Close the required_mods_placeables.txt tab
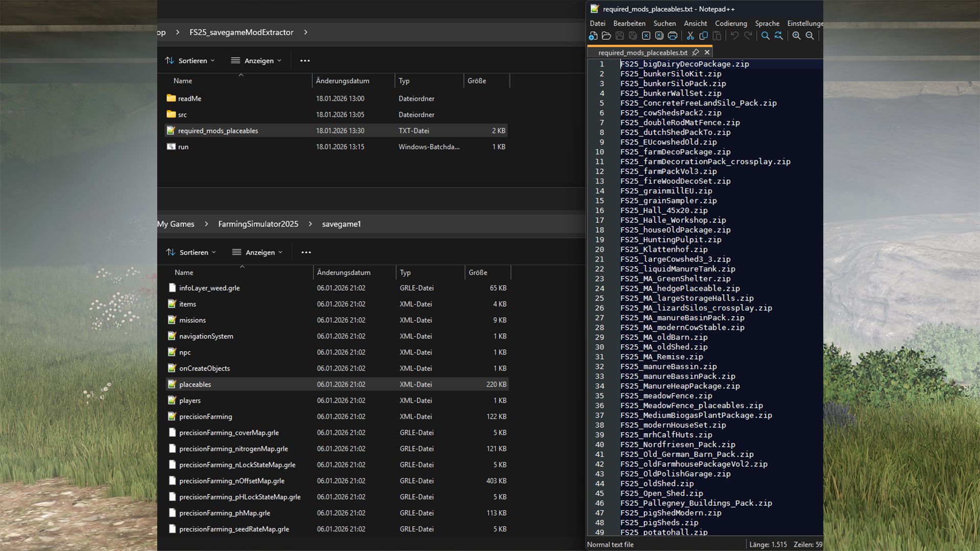This screenshot has width=980, height=551. pyautogui.click(x=706, y=52)
